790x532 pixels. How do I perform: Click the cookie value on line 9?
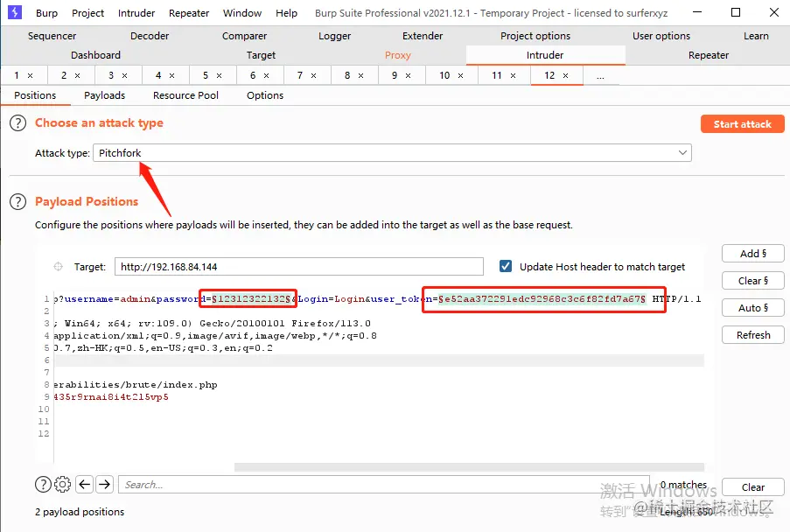pyautogui.click(x=111, y=397)
